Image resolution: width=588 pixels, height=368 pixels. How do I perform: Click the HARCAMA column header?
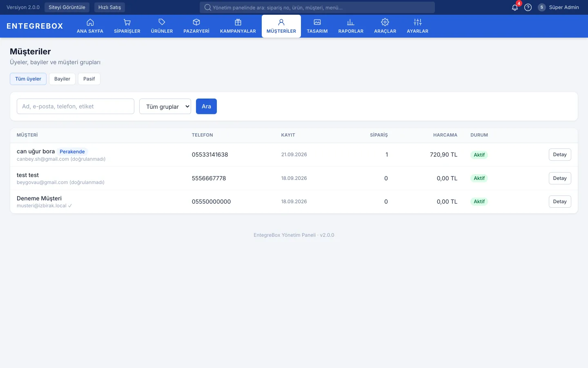pos(445,135)
